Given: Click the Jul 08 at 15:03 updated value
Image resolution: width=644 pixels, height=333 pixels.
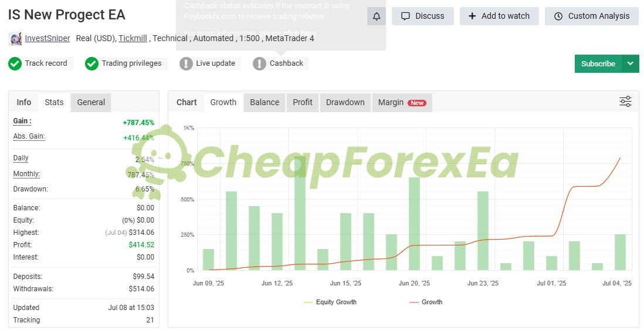Looking at the screenshot, I should coord(131,308).
